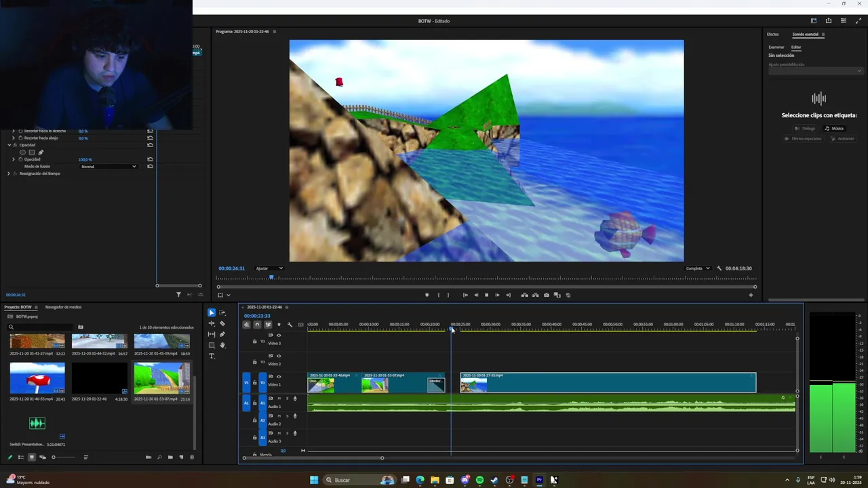Select the Selection tool arrow
This screenshot has width=868, height=488.
(x=212, y=312)
